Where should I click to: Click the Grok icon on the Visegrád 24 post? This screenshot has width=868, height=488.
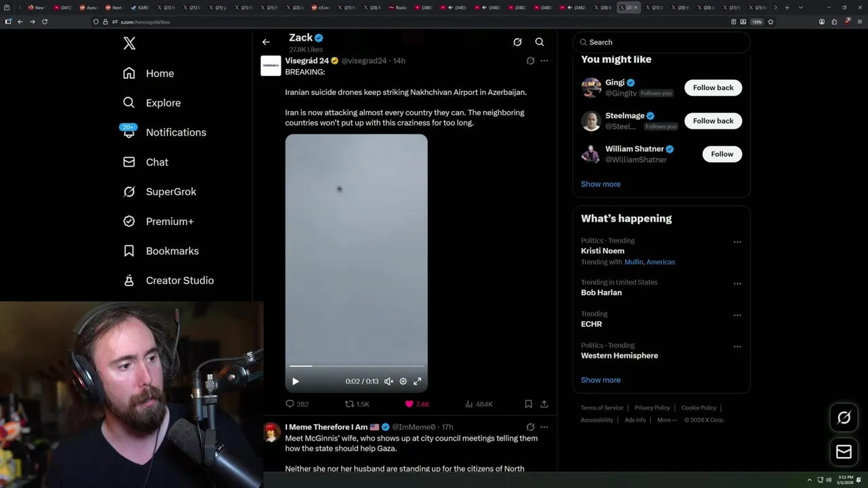point(530,60)
